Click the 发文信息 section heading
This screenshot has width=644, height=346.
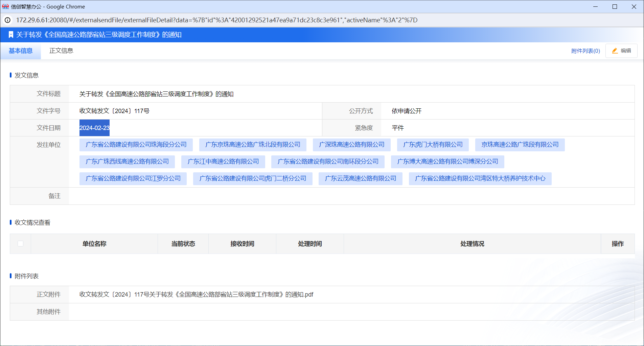point(27,75)
